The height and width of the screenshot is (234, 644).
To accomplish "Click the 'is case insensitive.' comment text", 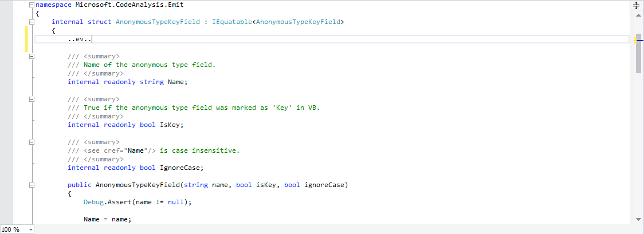I will (x=199, y=151).
